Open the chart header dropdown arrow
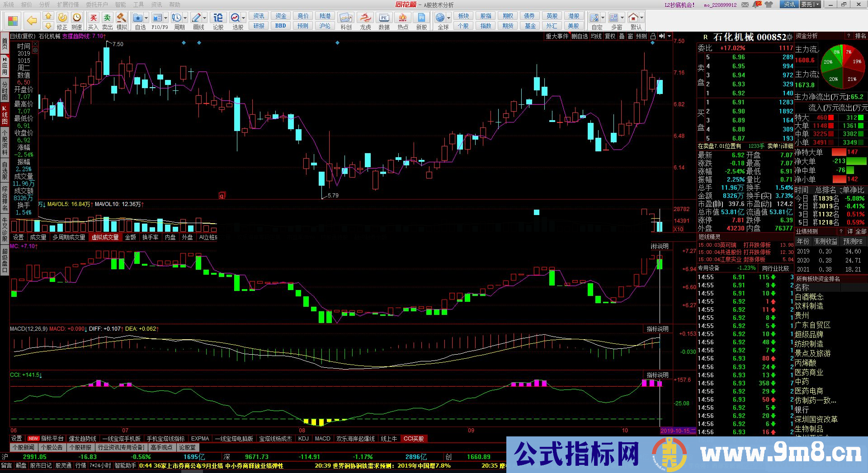This screenshot has height=473, width=868. coord(670,36)
